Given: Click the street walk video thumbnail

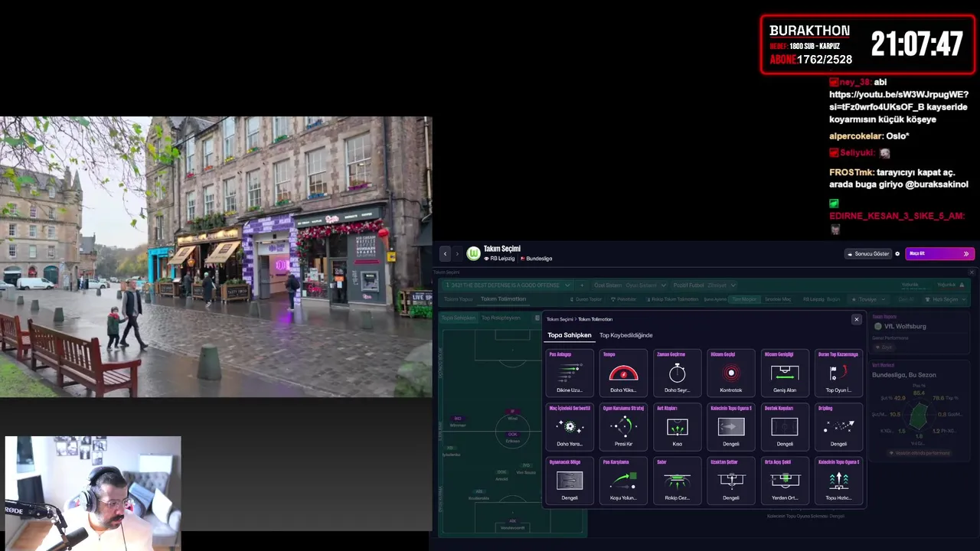Looking at the screenshot, I should click(216, 257).
